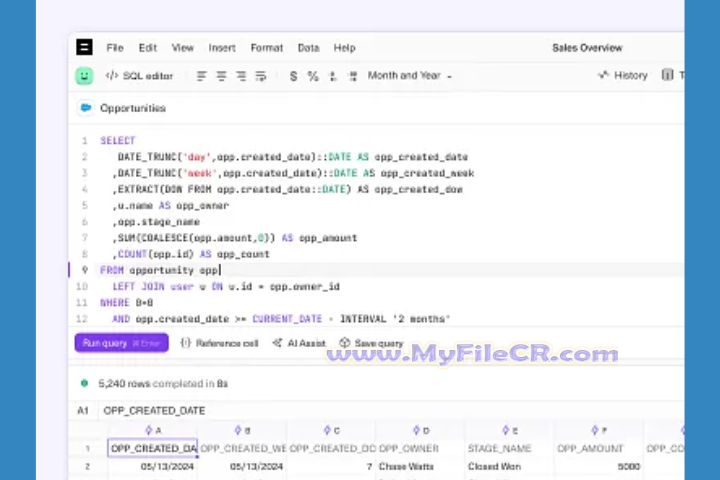Apply currency dollar format
720x480 pixels.
click(x=293, y=76)
